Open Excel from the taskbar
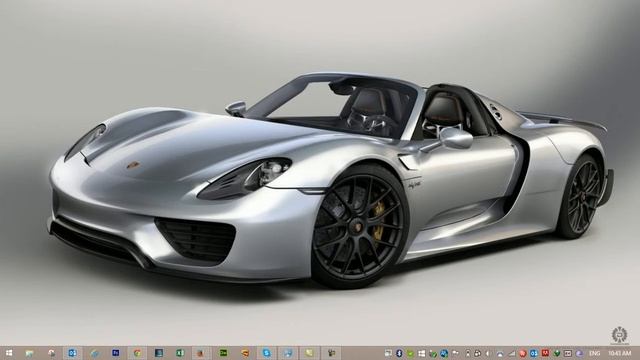Viewport: 640px width, 360px height. (x=180, y=353)
